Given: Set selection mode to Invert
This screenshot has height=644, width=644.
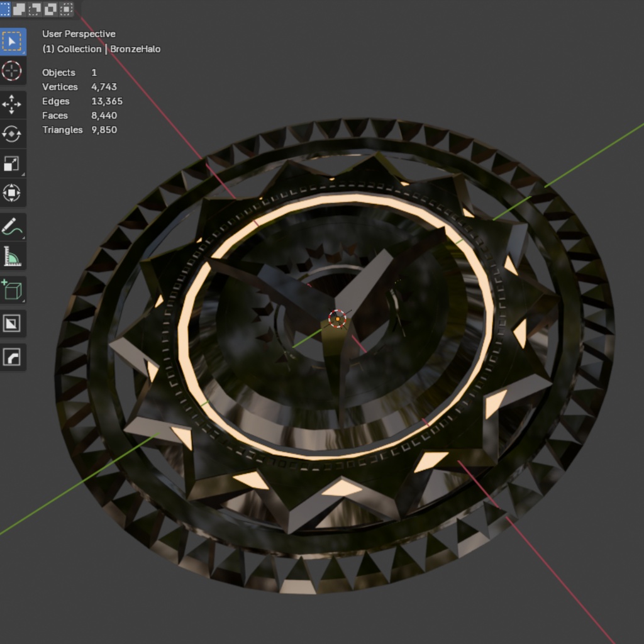Looking at the screenshot, I should tap(50, 9).
